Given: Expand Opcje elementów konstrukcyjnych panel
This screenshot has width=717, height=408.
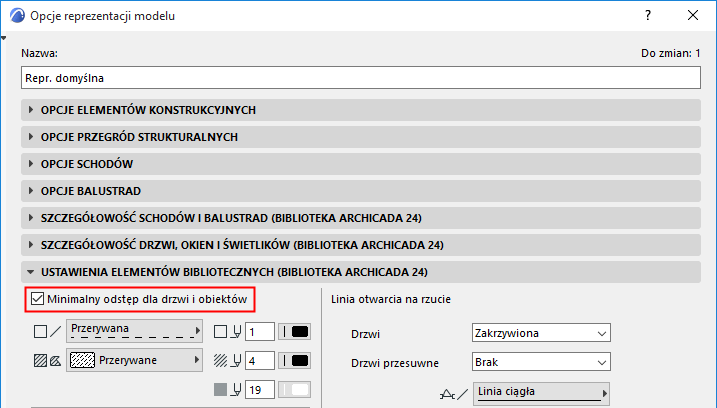Looking at the screenshot, I should 361,110.
